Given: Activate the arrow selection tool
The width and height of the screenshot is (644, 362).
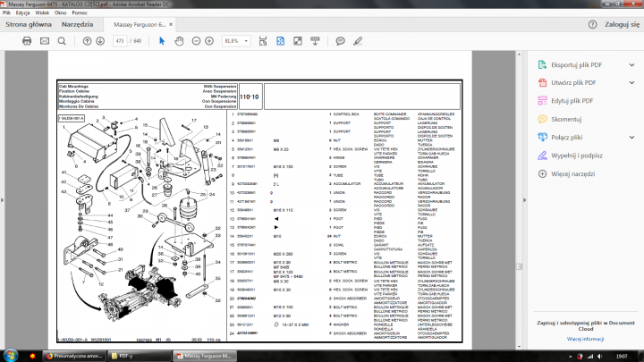Looking at the screenshot, I should 162,41.
